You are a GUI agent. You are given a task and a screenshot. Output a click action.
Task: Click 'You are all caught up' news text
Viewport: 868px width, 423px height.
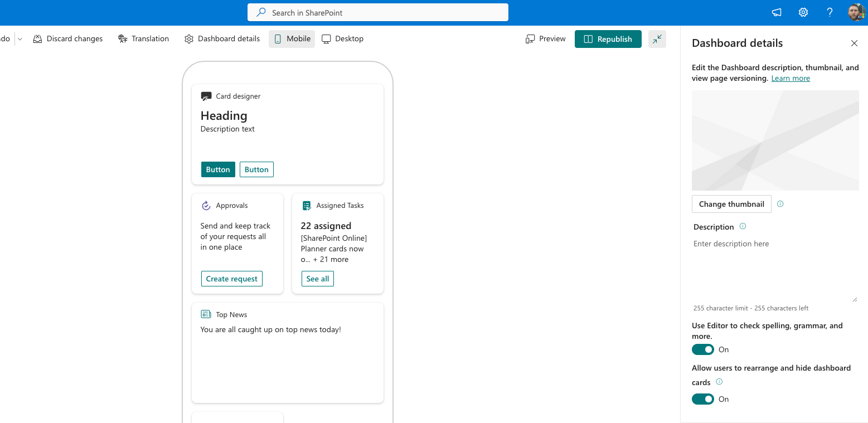pyautogui.click(x=271, y=330)
